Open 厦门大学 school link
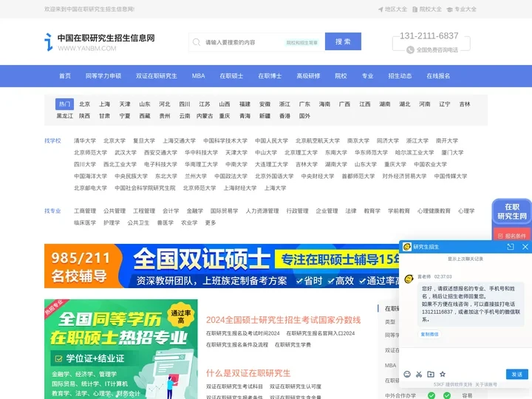Viewport: 532px width, 399px height. [x=452, y=153]
